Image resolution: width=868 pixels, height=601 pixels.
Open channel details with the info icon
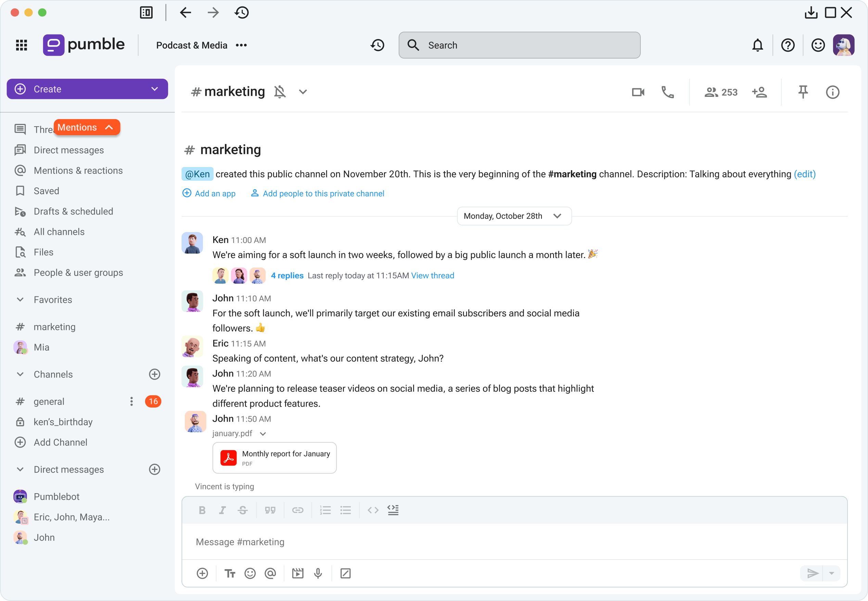click(833, 92)
